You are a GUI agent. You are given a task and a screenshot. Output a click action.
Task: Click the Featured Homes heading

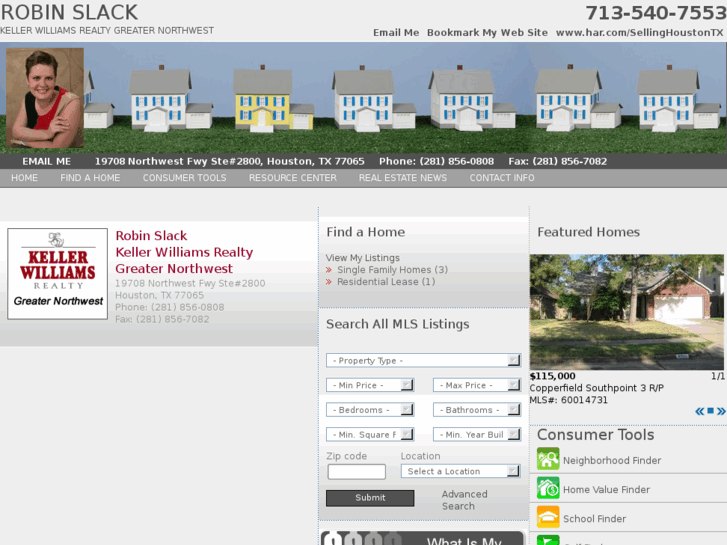[x=588, y=232]
